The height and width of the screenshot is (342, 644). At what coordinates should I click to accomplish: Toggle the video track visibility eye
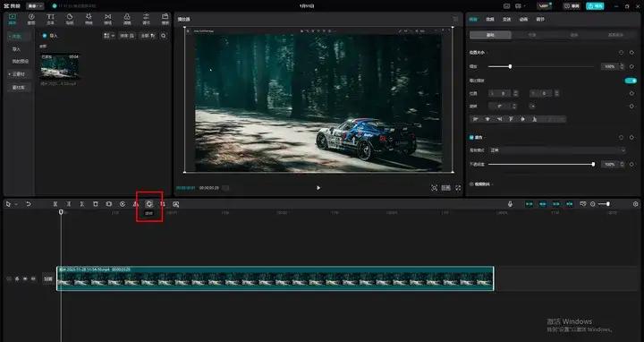click(x=25, y=278)
